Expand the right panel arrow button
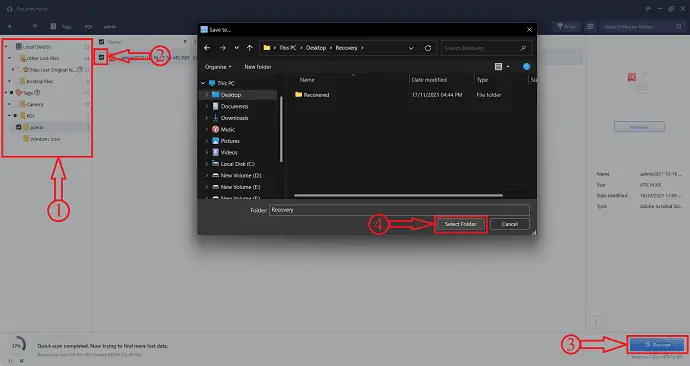Image resolution: width=690 pixels, height=366 pixels. pos(596,322)
